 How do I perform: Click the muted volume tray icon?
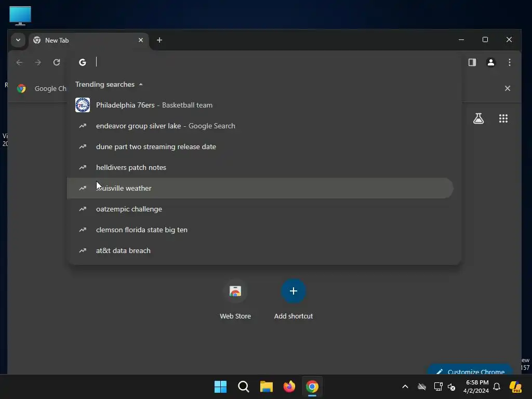pyautogui.click(x=451, y=387)
